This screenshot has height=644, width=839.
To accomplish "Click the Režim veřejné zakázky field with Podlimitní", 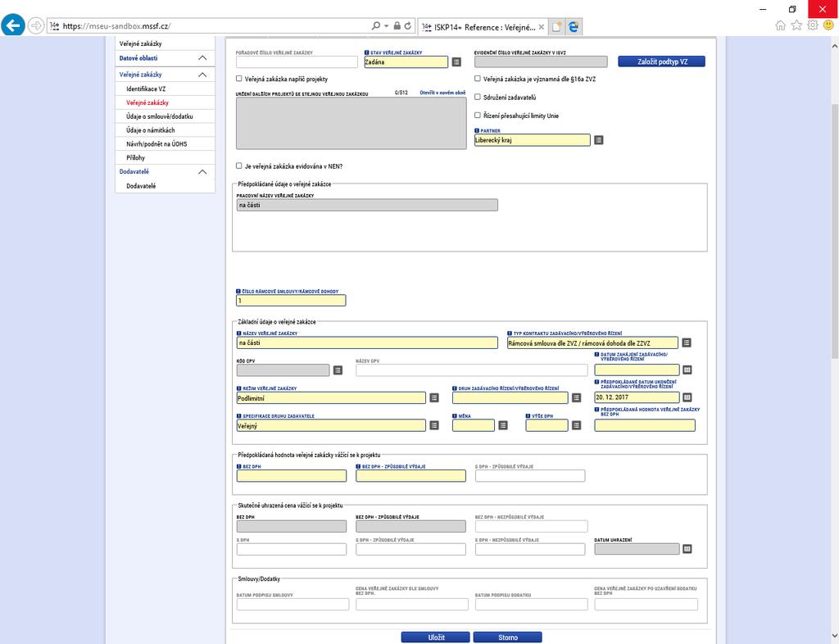I will pyautogui.click(x=331, y=398).
